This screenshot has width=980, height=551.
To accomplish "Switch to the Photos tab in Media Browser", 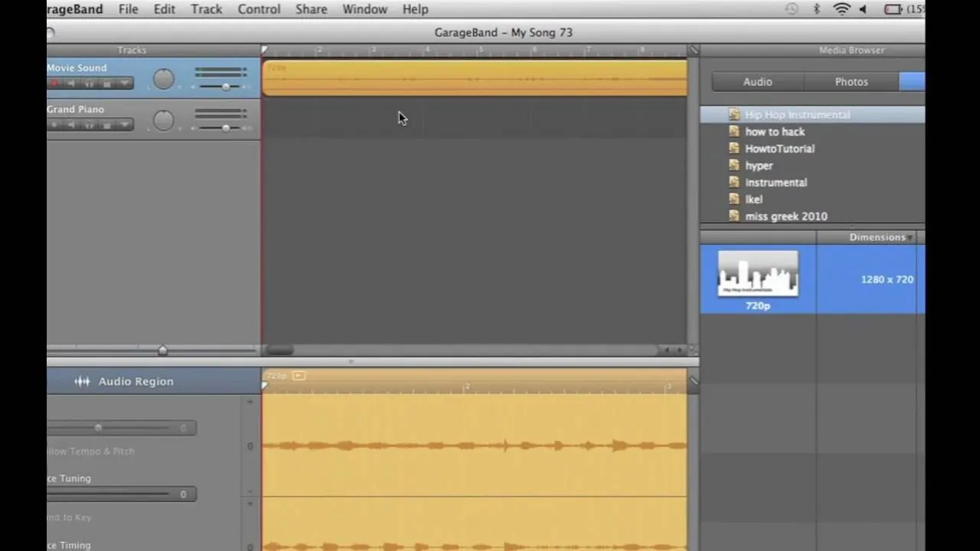I will coord(851,82).
